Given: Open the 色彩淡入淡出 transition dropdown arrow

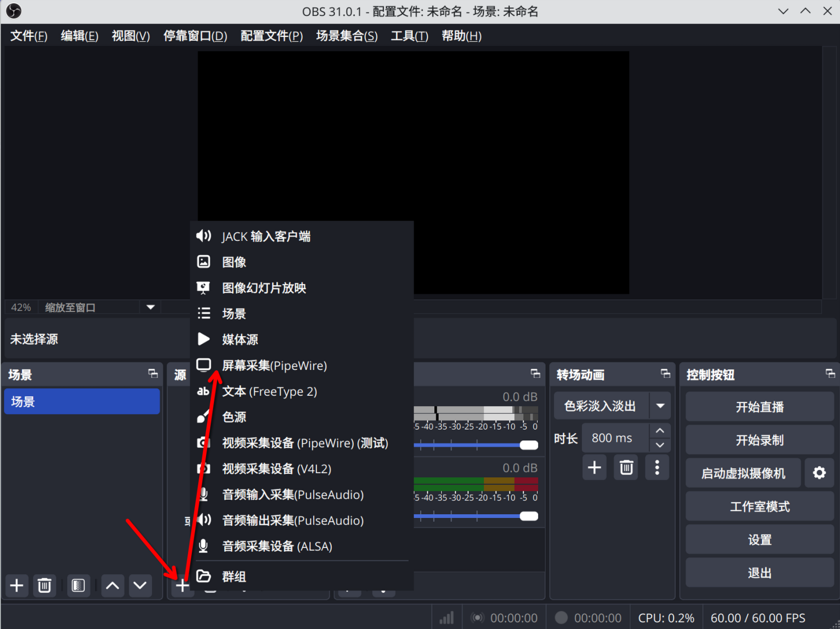Looking at the screenshot, I should [x=660, y=406].
